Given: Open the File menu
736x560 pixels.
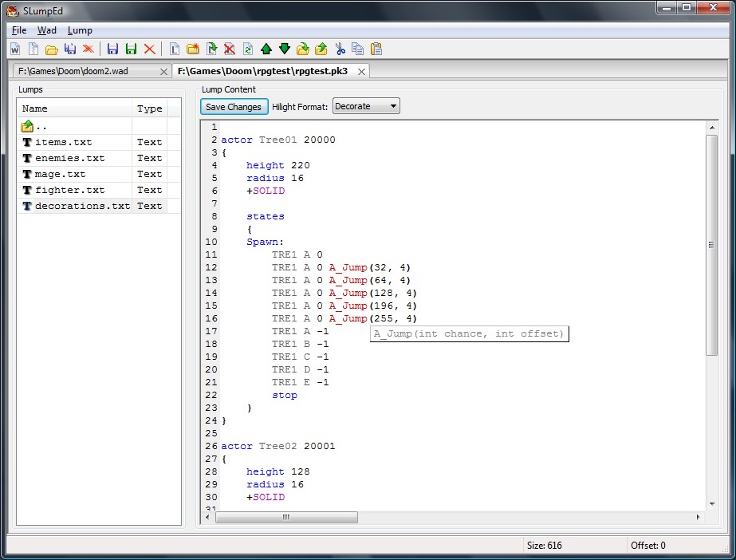Looking at the screenshot, I should tap(19, 30).
